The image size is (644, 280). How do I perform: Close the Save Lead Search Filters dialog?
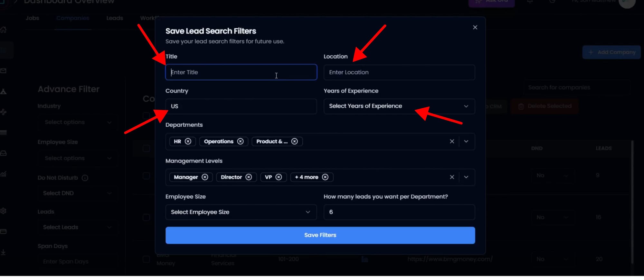pos(475,27)
